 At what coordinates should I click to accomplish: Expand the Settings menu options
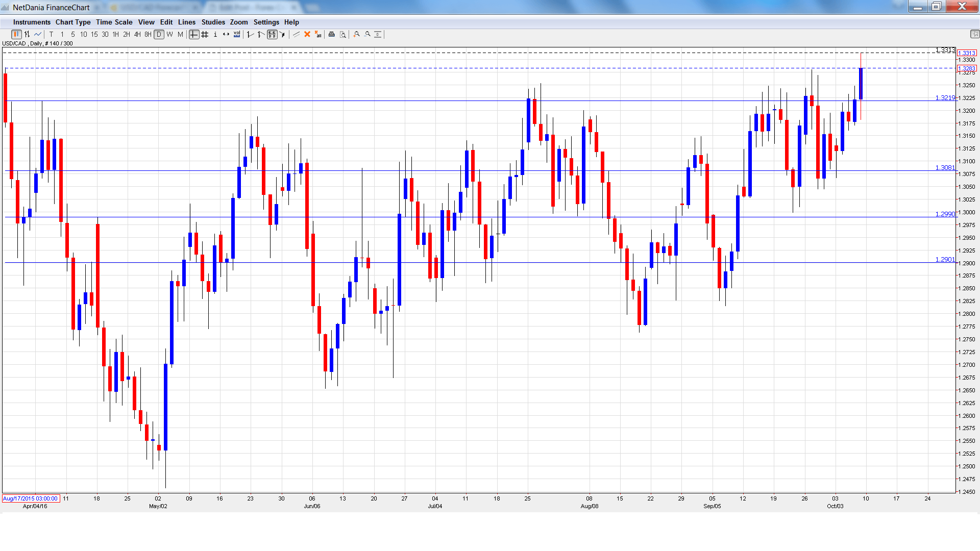tap(266, 22)
